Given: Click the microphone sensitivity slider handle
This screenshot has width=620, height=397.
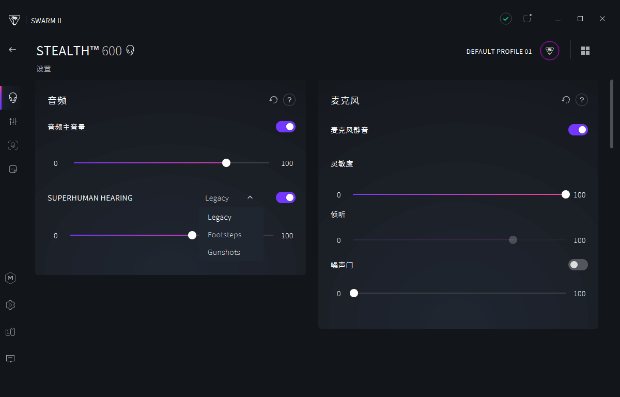Looking at the screenshot, I should pos(566,194).
